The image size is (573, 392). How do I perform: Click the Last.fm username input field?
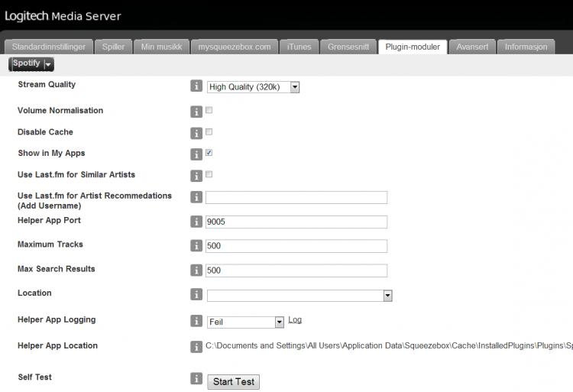296,197
